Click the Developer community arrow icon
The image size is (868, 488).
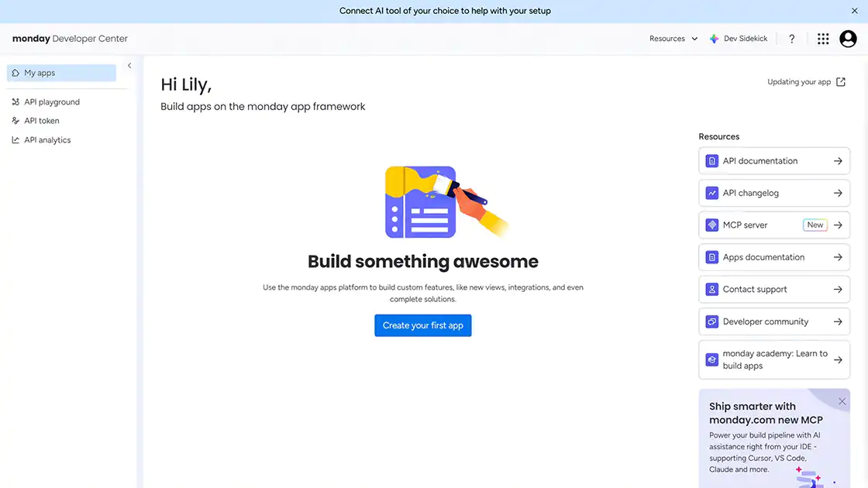838,321
